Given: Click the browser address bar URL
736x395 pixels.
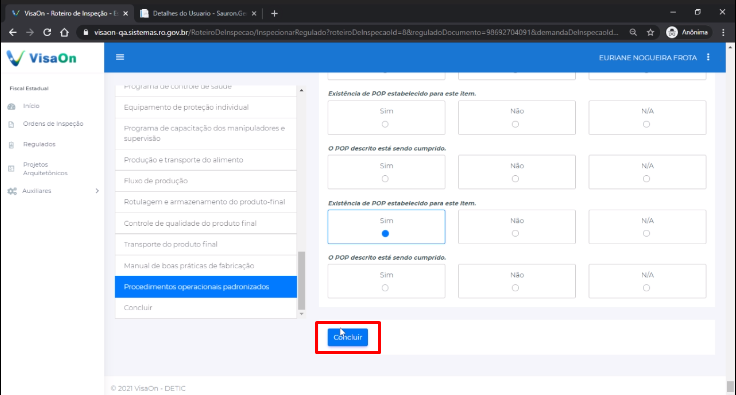Looking at the screenshot, I should [x=356, y=32].
